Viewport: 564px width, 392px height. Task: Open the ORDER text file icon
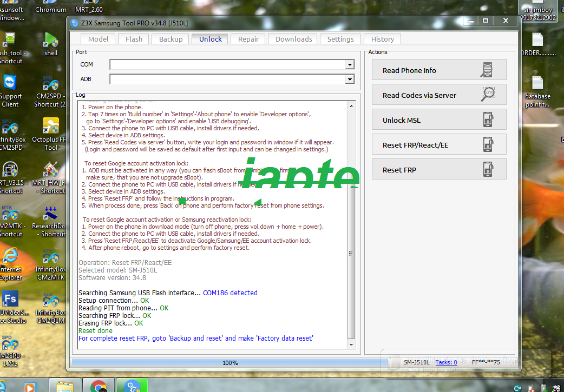[x=537, y=44]
